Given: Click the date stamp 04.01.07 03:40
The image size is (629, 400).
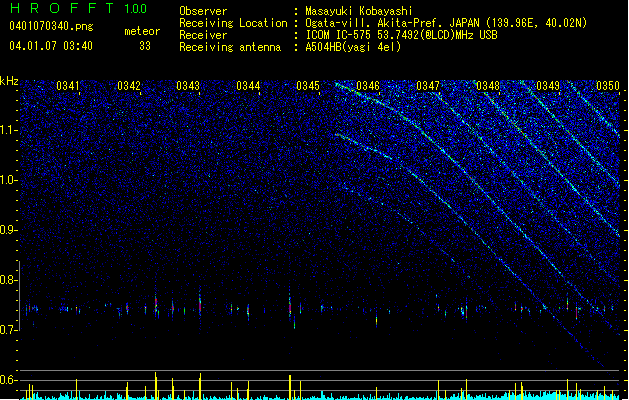Looking at the screenshot, I should click(51, 46).
